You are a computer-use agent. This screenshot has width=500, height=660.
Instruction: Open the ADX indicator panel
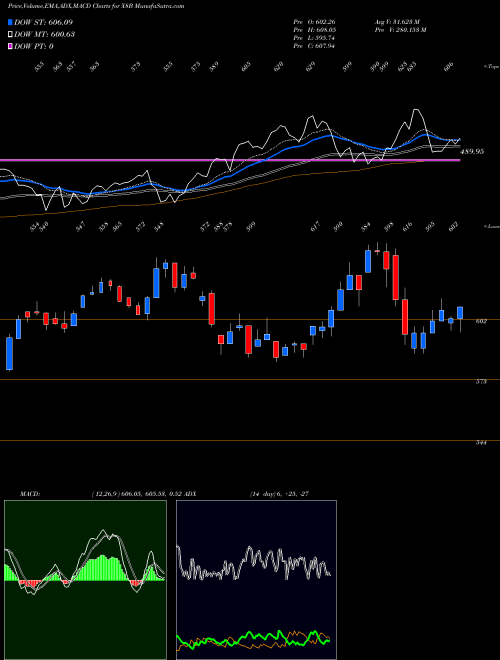tap(256, 580)
